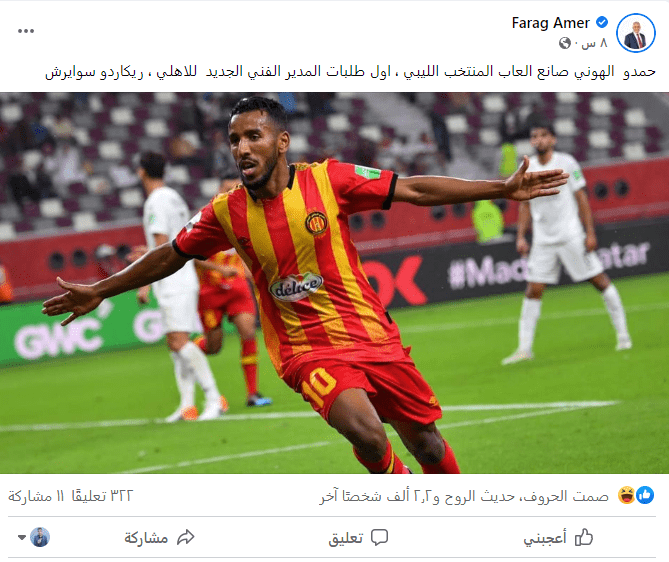Click the thumbs-up Like icon
The image size is (669, 562).
[584, 537]
